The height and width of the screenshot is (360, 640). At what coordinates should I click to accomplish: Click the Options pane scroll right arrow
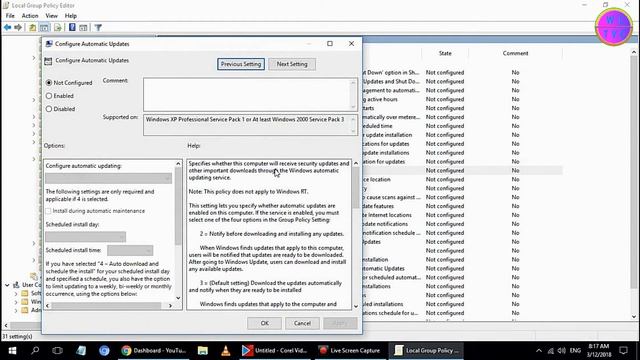[171, 306]
